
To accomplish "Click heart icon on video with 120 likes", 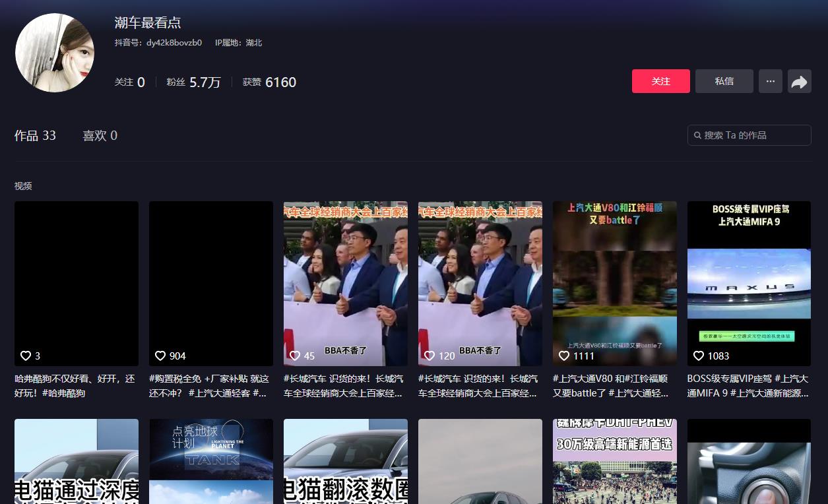I will (x=430, y=356).
